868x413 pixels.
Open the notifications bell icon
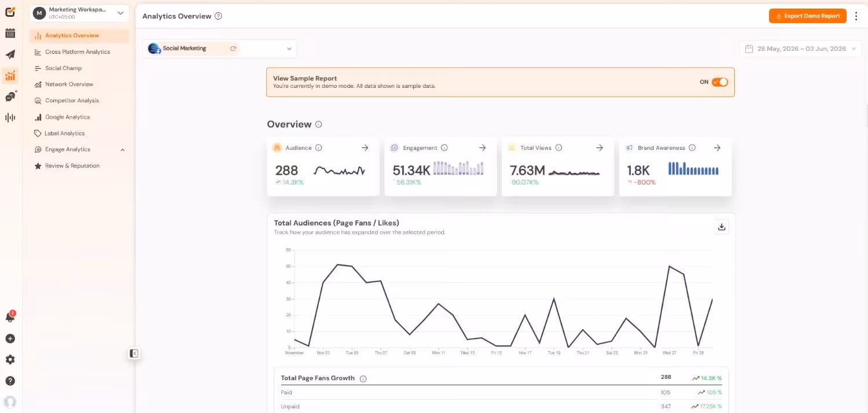coord(10,317)
